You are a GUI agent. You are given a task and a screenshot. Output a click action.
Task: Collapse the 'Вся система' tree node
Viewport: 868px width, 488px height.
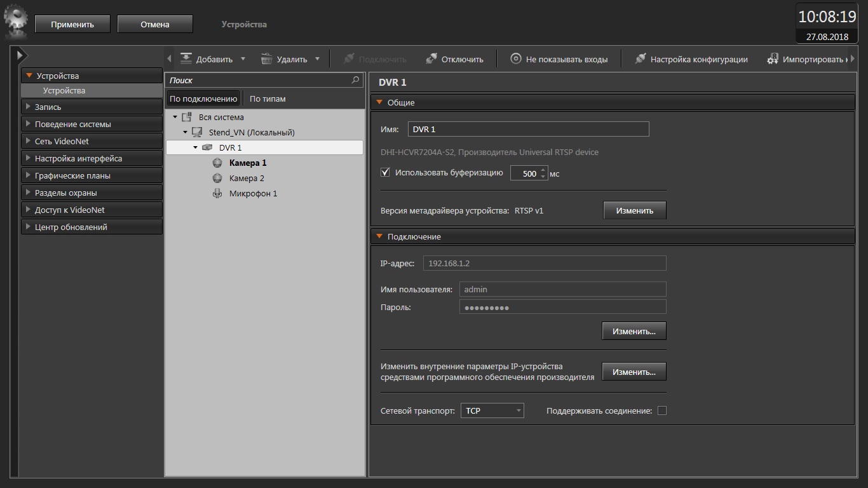tap(175, 117)
